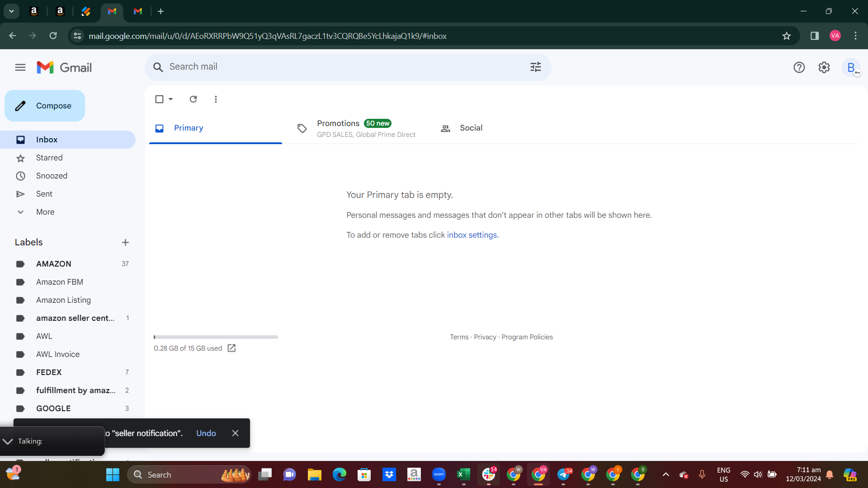Open the Gmail main menu hamburger icon
Screen dimensions: 868x488
click(x=20, y=67)
